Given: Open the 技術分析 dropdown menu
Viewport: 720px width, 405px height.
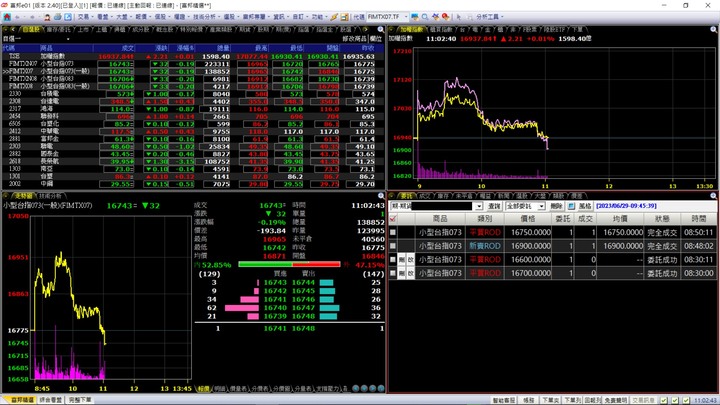Looking at the screenshot, I should (x=206, y=17).
